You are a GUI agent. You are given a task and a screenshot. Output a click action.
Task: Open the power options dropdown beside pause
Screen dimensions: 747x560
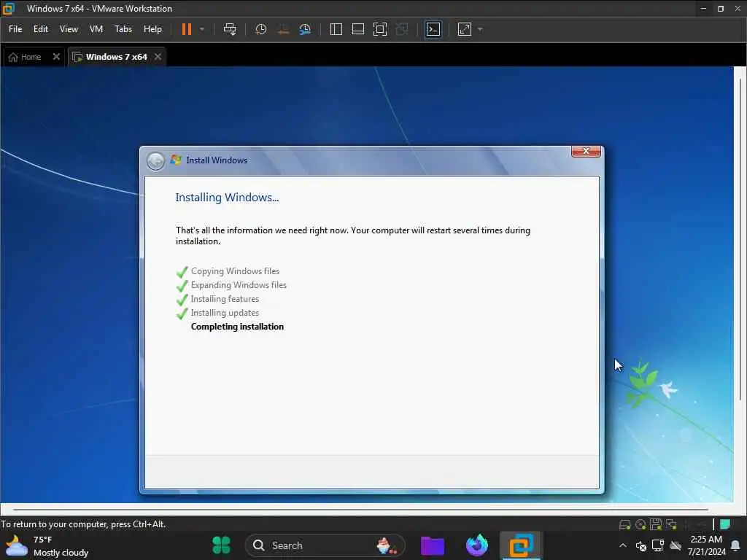tap(202, 29)
